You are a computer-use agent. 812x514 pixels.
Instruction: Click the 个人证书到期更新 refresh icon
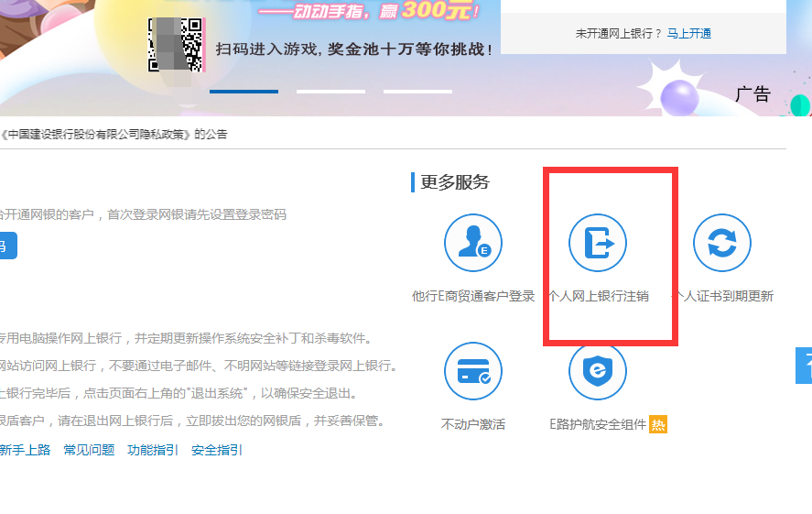(x=722, y=243)
